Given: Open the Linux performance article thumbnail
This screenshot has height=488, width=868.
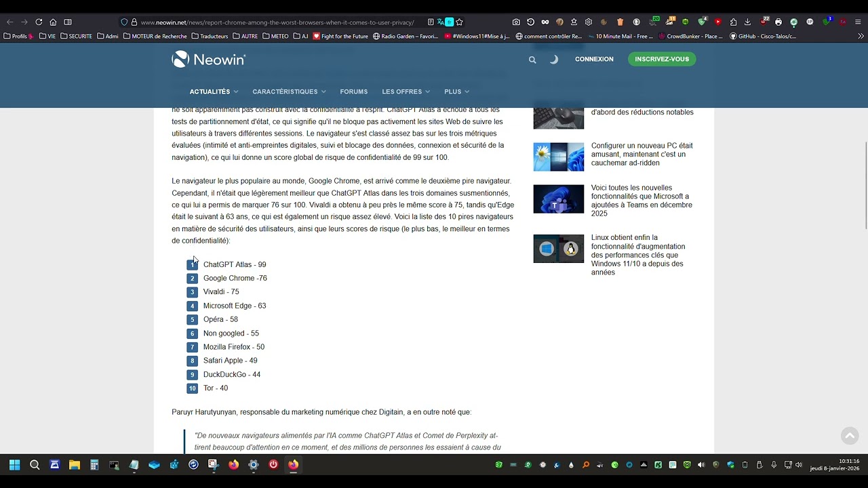Looking at the screenshot, I should (x=558, y=249).
